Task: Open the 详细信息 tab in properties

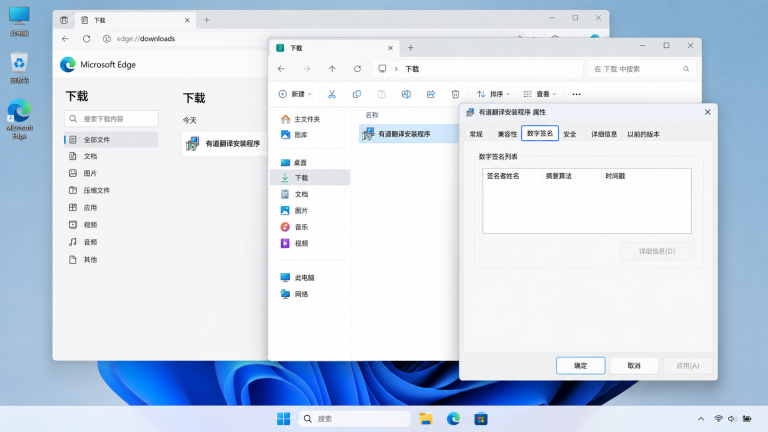Action: (x=604, y=134)
